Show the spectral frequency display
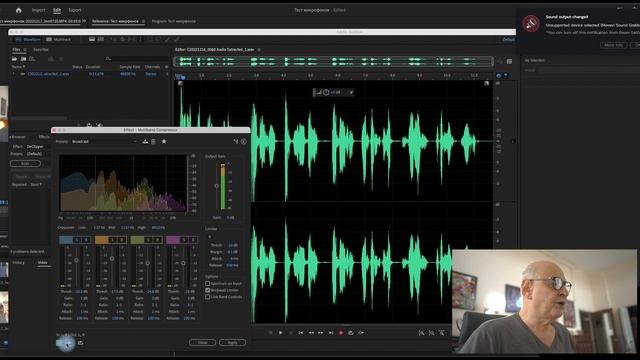Screen dimensions: 640x360 [x=92, y=40]
